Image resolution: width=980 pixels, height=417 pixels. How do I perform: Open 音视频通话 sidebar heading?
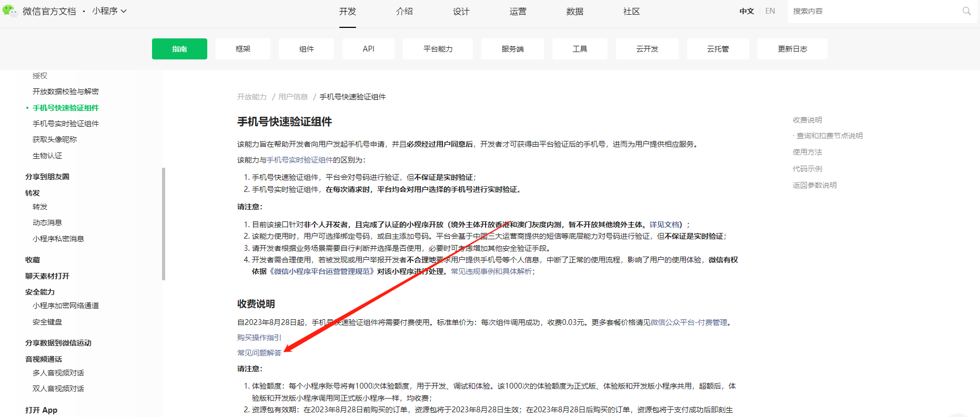[44, 359]
